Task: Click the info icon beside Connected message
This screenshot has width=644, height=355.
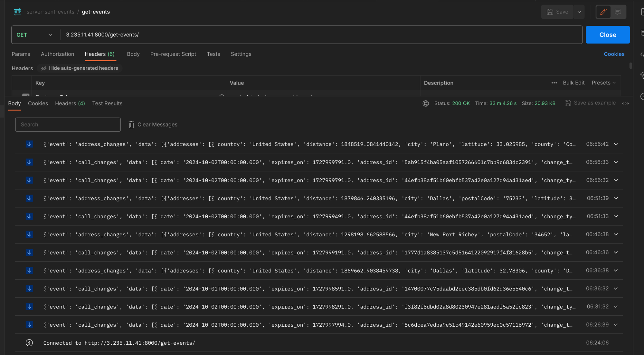Action: point(29,343)
